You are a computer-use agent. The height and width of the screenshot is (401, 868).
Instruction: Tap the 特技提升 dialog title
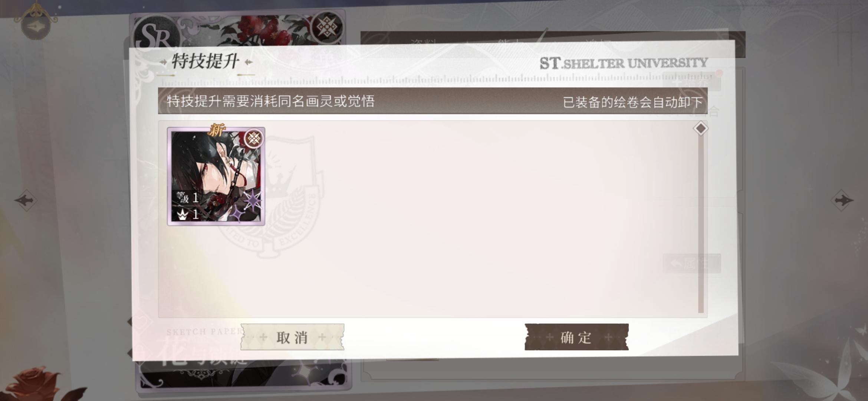[205, 61]
